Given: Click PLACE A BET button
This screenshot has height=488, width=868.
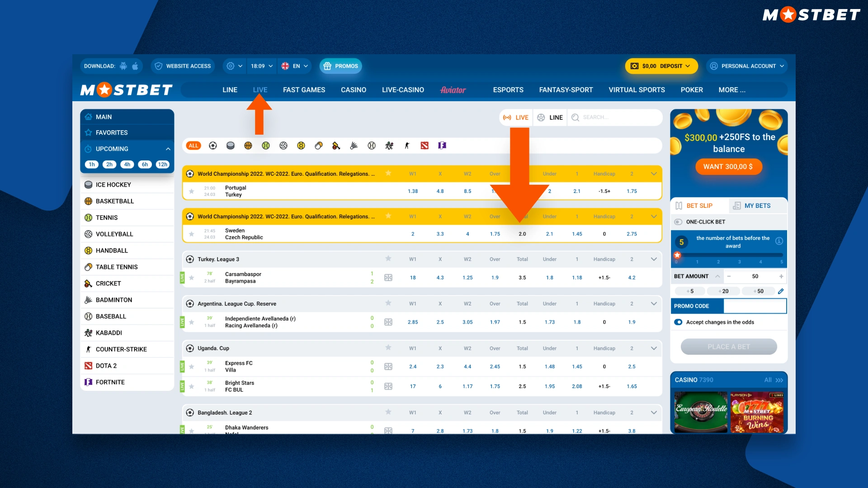Looking at the screenshot, I should pos(728,346).
